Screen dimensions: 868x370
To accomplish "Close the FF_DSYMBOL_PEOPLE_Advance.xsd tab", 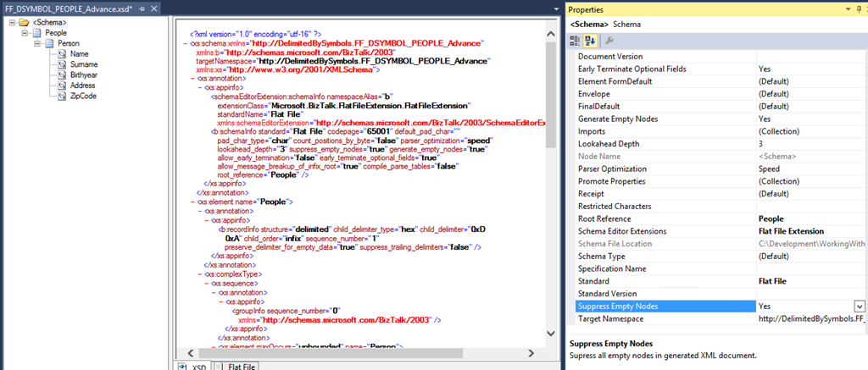I will [x=153, y=9].
